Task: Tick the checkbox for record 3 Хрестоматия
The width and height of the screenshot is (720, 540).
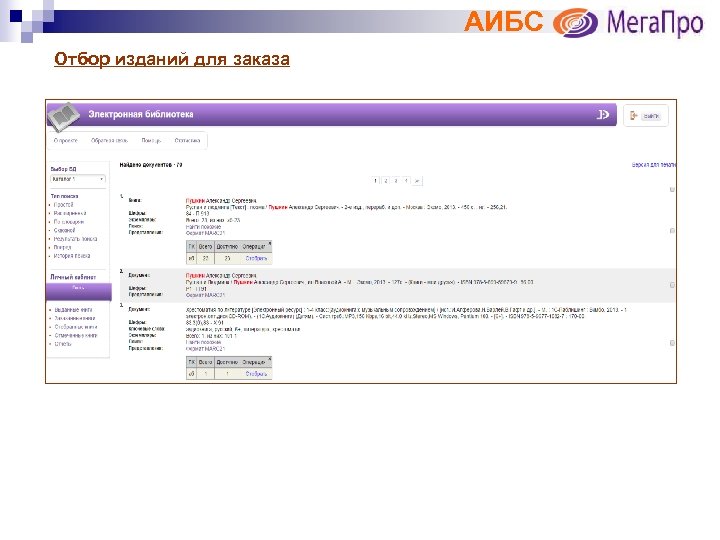Action: [672, 343]
